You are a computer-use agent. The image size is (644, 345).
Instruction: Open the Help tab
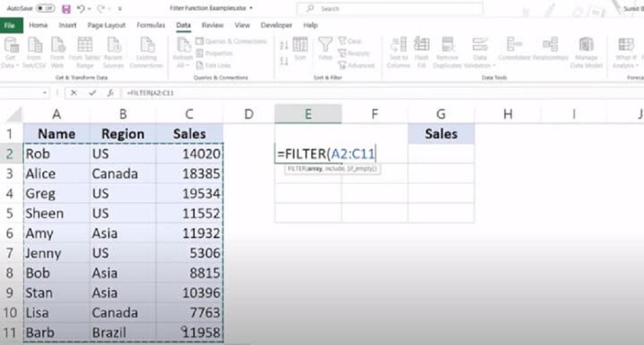tap(311, 25)
